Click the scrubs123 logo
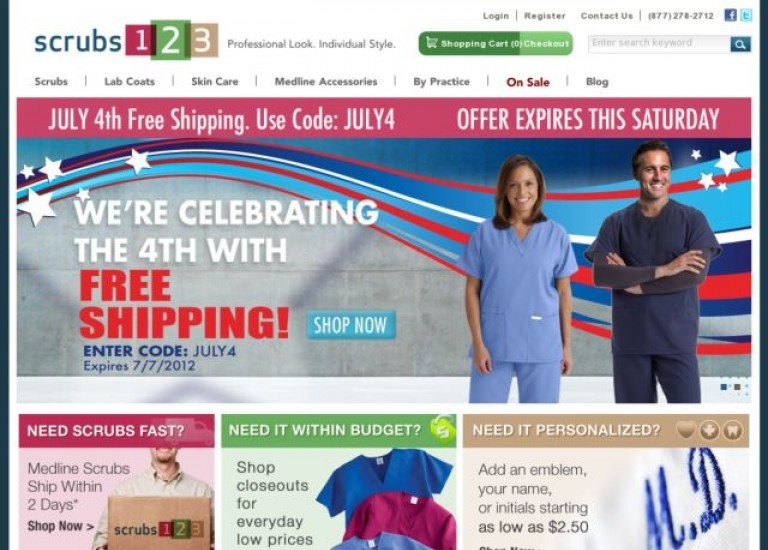Screen dimensions: 768x550 click(x=126, y=40)
